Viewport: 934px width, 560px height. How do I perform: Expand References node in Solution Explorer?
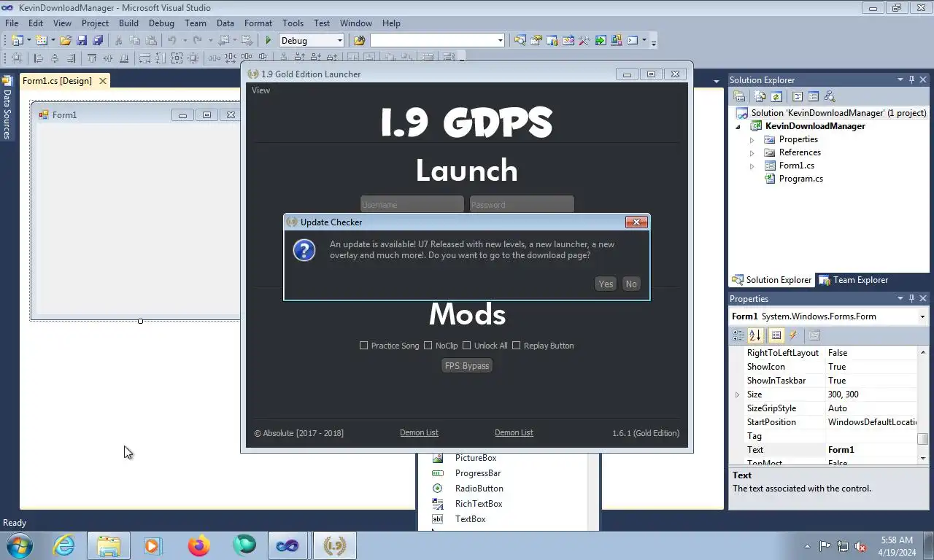pos(752,152)
